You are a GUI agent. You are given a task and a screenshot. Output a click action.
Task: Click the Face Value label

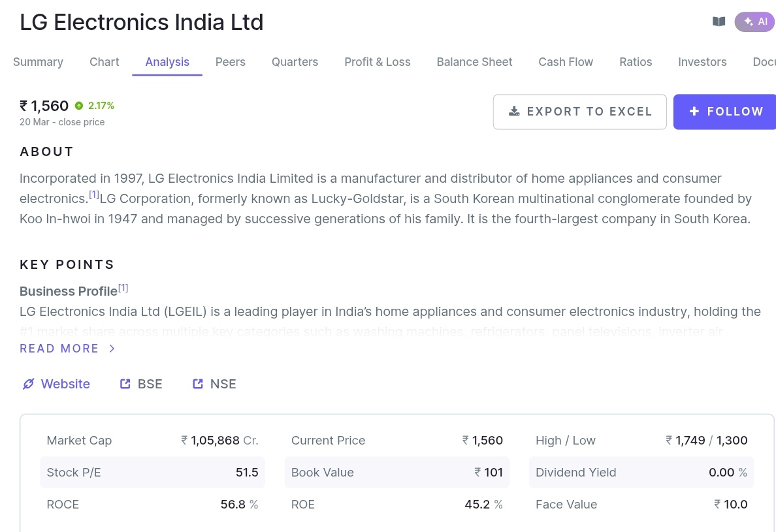(566, 505)
